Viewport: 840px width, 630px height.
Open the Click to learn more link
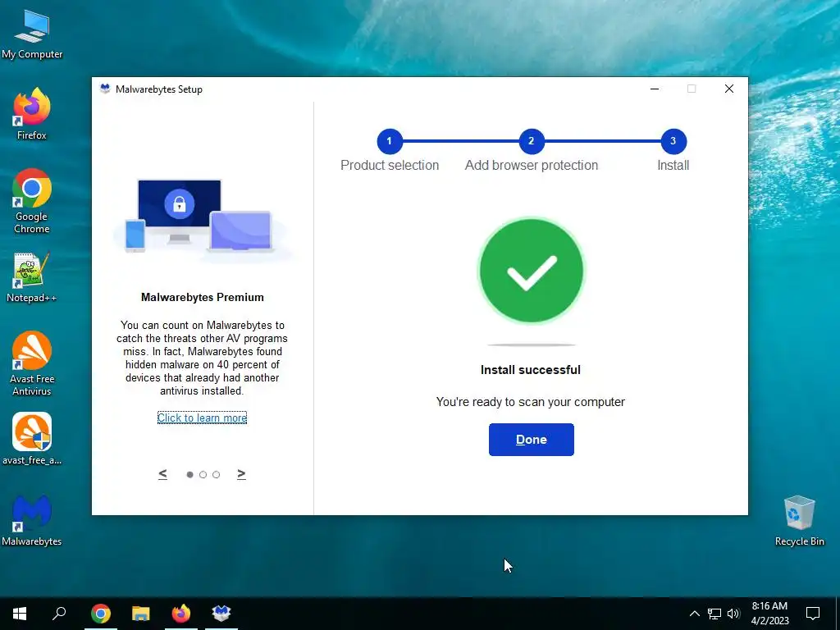(202, 418)
